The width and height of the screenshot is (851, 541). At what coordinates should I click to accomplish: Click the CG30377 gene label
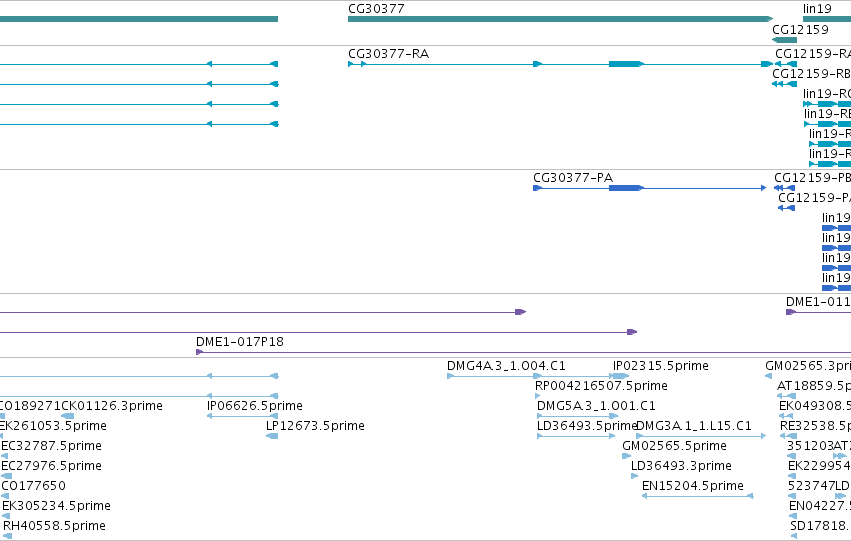point(376,9)
